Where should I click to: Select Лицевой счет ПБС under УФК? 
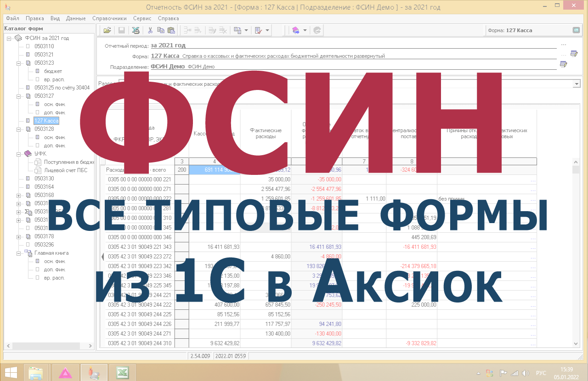click(x=66, y=170)
